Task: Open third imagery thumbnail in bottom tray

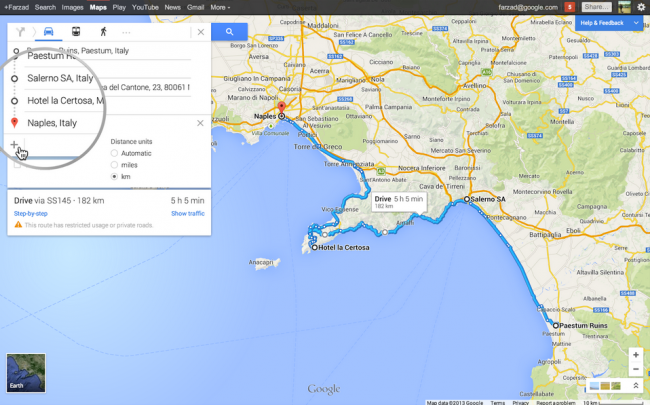Action: [x=616, y=386]
